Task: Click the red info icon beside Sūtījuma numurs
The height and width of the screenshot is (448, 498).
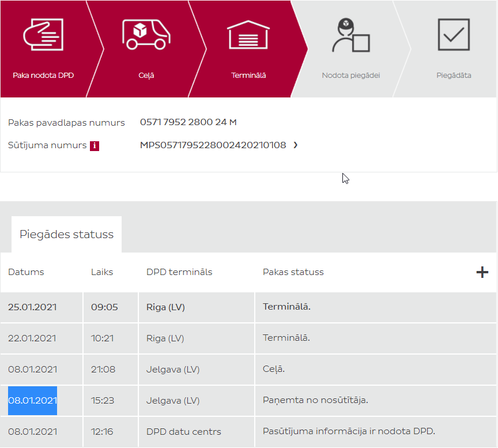Action: 95,146
